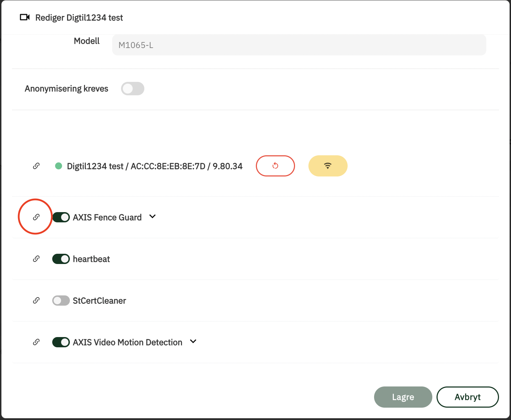Click the Rediger Digtil1234 test title
This screenshot has height=420, width=511.
[x=79, y=18]
